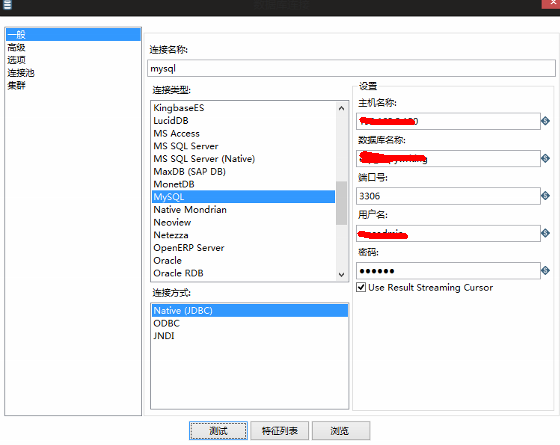The image size is (560, 445).
Task: Select KingbaseES connection type
Action: (244, 108)
